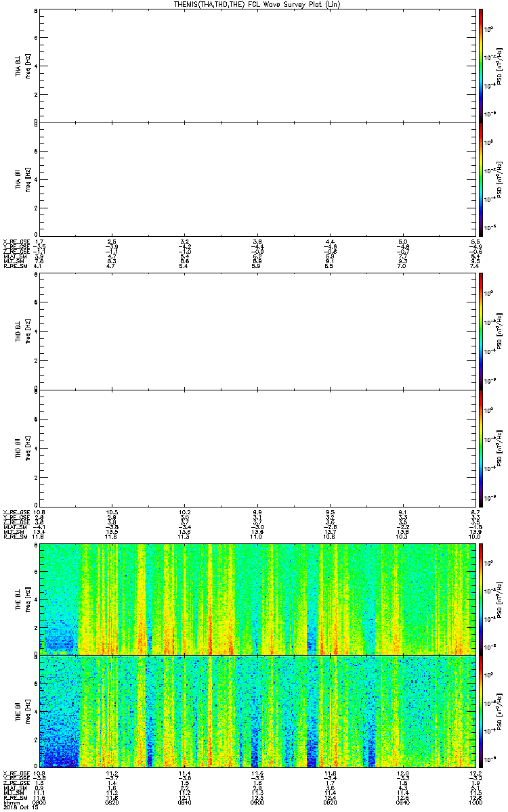The image size is (508, 812).
Task: Pick the PSD color bar beside the THA perpendicular panel
Action: (481, 65)
